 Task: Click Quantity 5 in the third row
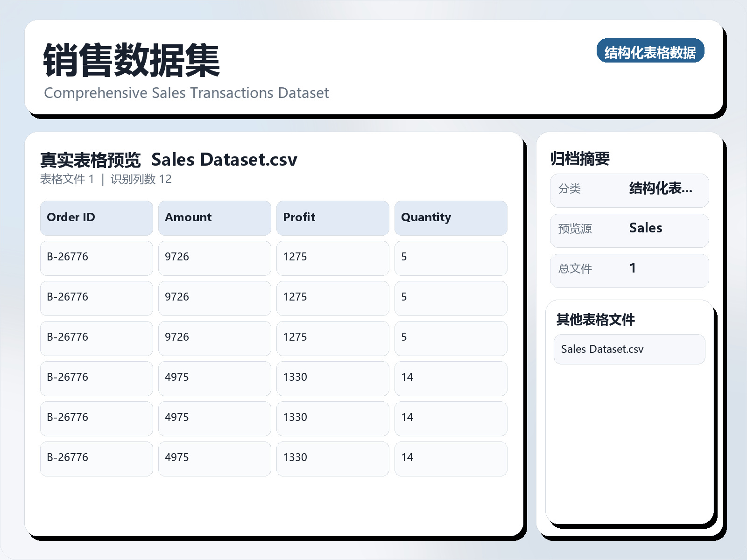coord(451,338)
